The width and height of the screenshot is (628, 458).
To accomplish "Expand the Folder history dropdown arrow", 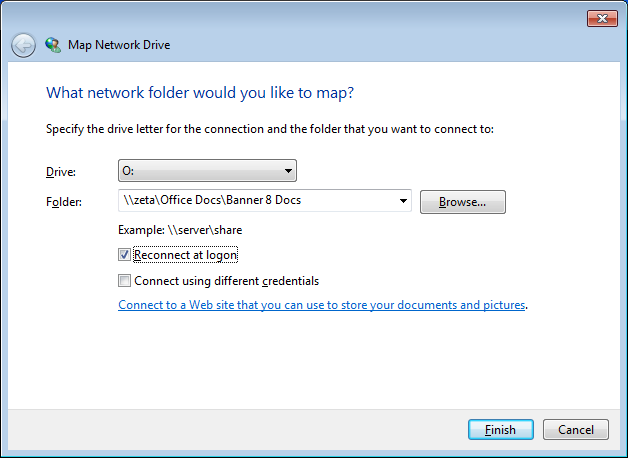I will pos(403,201).
